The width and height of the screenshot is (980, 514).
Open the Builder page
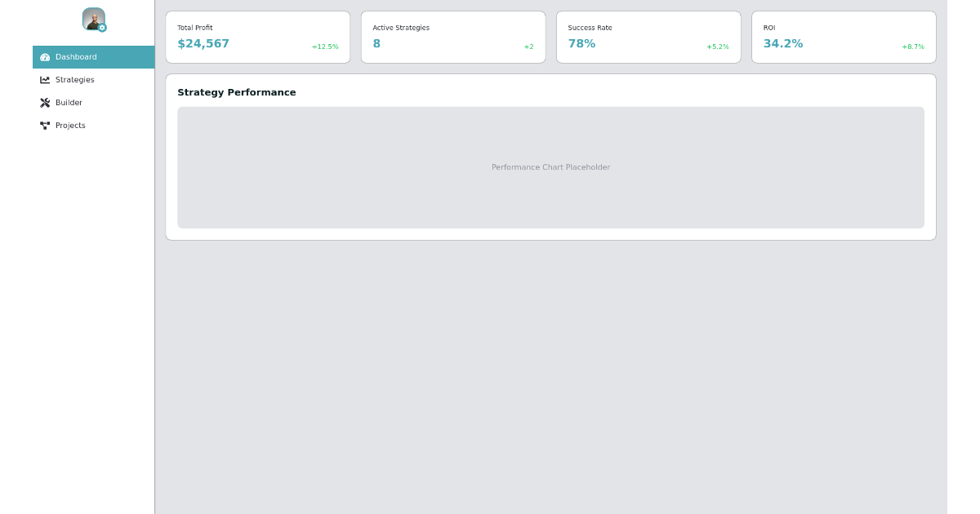(x=69, y=103)
